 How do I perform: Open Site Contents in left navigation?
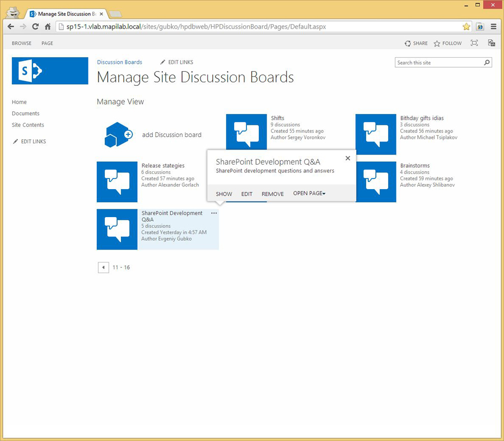point(28,125)
